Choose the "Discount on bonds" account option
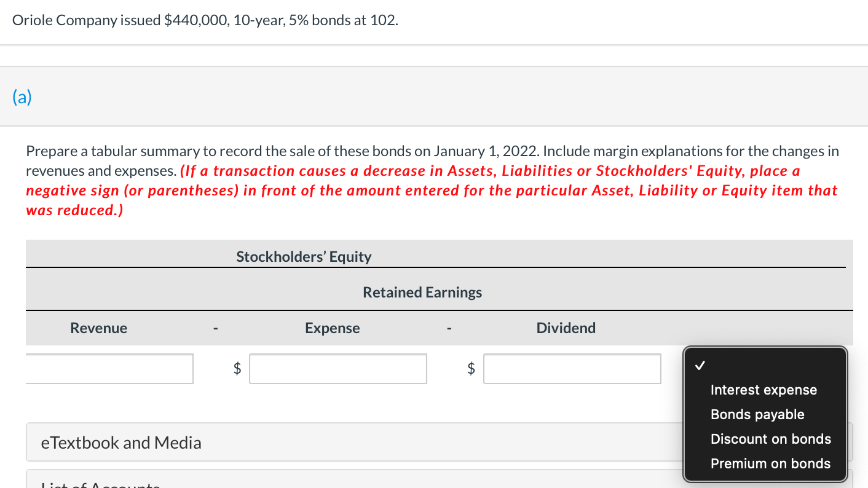 point(771,439)
